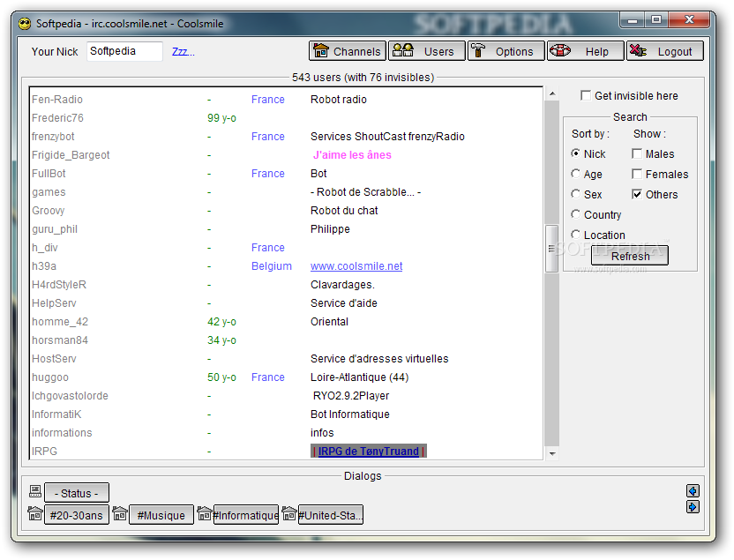Click the Your Nick input field
734x560 pixels.
124,51
